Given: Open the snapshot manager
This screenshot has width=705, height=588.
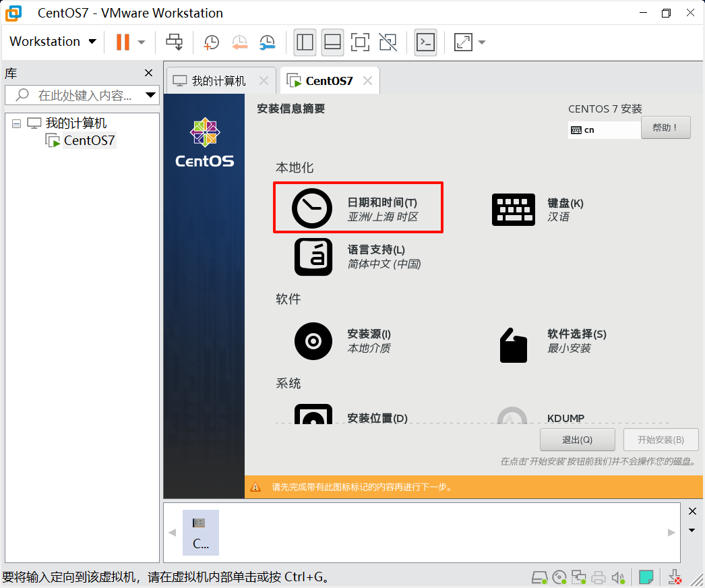Looking at the screenshot, I should click(268, 42).
